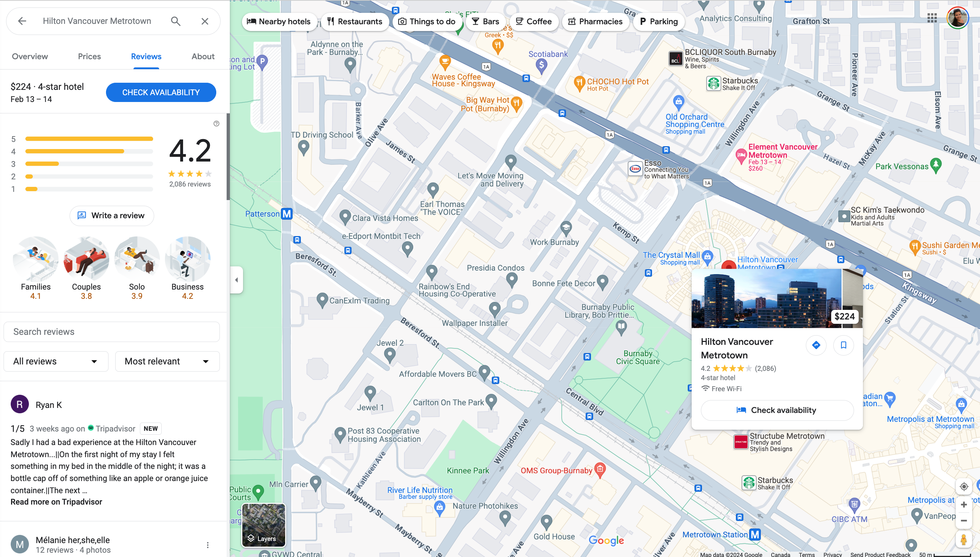Click the Pharmacies filter icon
The height and width of the screenshot is (557, 980).
coord(570,21)
